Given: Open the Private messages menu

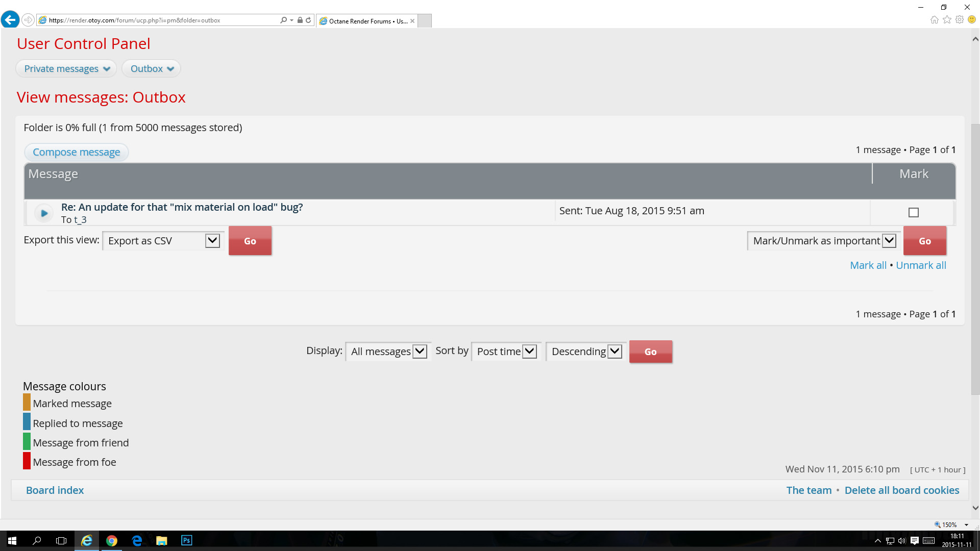Looking at the screenshot, I should tap(66, 69).
